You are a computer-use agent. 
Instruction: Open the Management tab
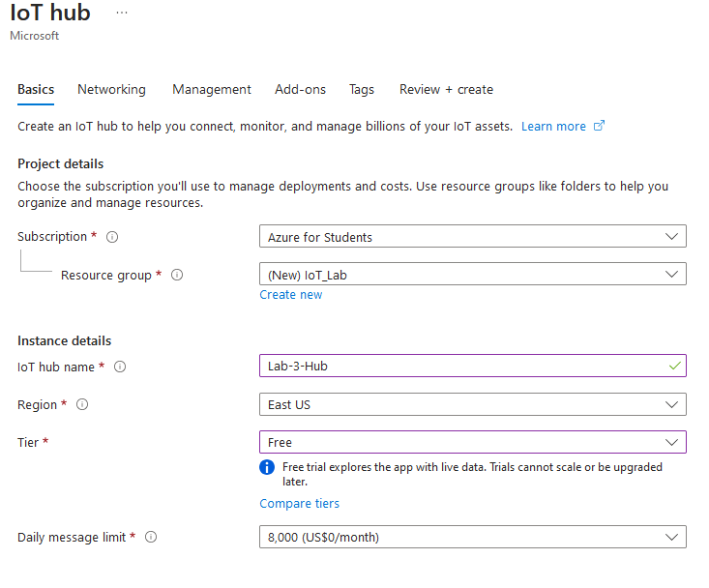(x=212, y=89)
